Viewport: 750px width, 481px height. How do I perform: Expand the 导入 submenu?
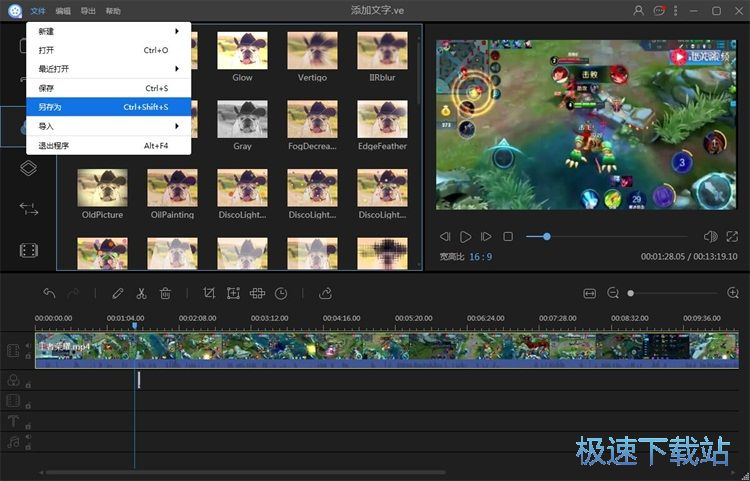point(109,126)
